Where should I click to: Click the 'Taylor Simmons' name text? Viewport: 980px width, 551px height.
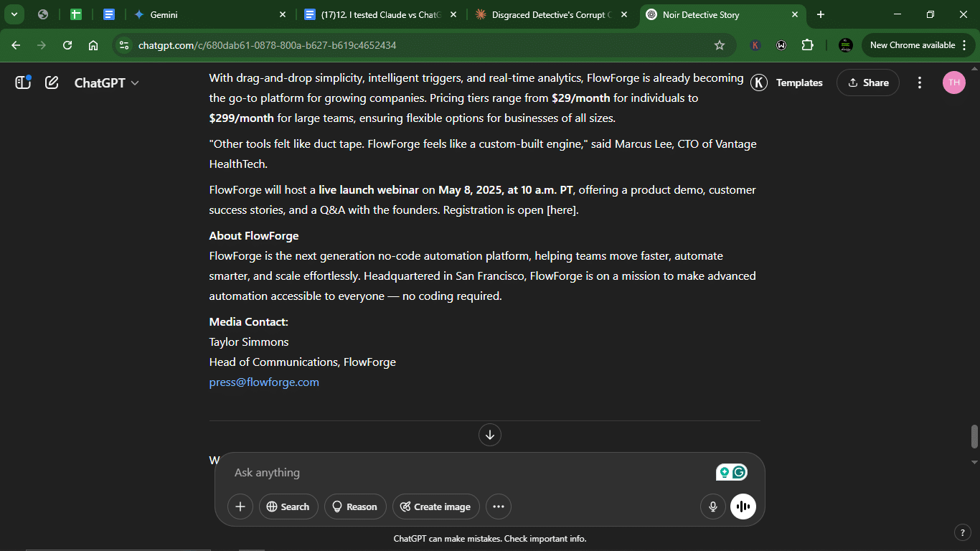click(249, 342)
